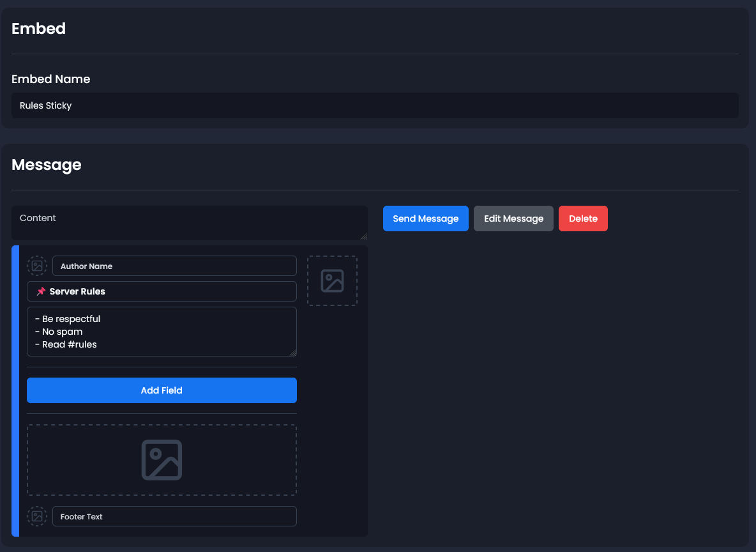Click the Embed section heading
Image resolution: width=756 pixels, height=552 pixels.
(38, 28)
